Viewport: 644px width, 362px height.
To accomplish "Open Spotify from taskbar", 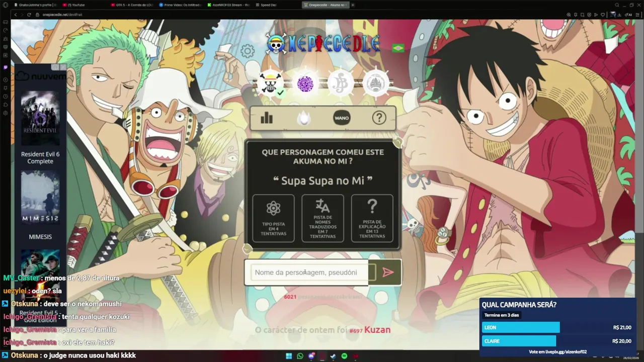I will [x=345, y=356].
